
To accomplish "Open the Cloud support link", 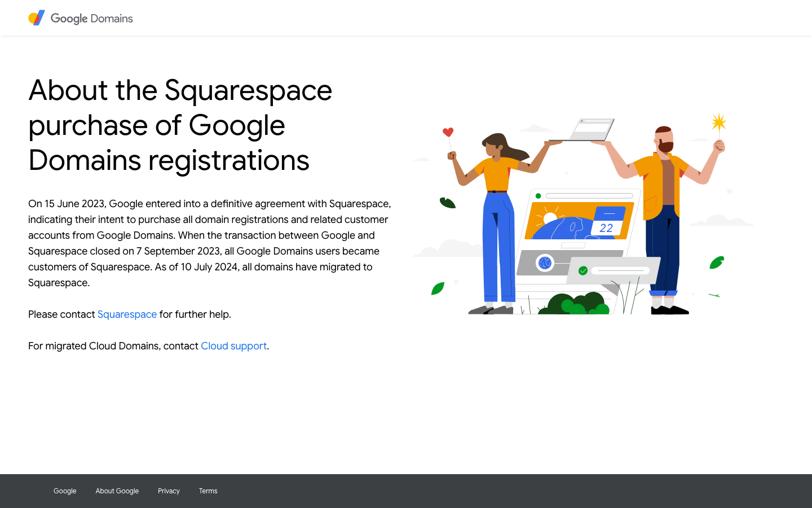I will click(233, 346).
